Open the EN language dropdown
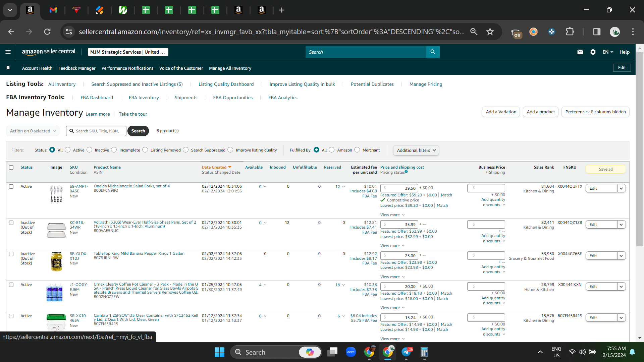Screen dimensions: 644x362 pos(607,52)
